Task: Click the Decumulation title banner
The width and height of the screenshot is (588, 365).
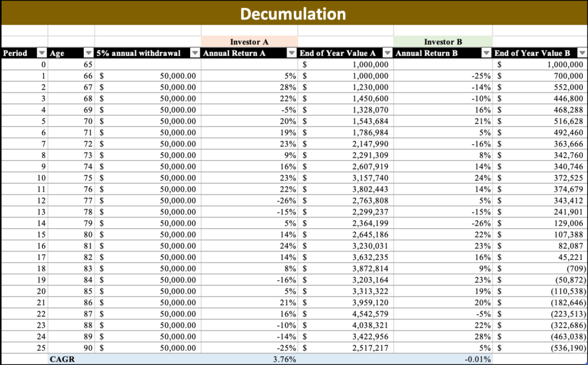Action: [x=293, y=14]
